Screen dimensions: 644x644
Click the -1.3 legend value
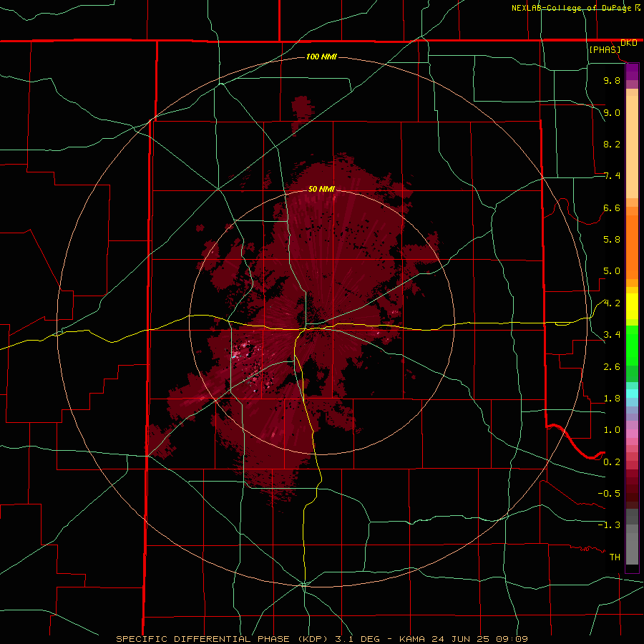click(x=609, y=525)
